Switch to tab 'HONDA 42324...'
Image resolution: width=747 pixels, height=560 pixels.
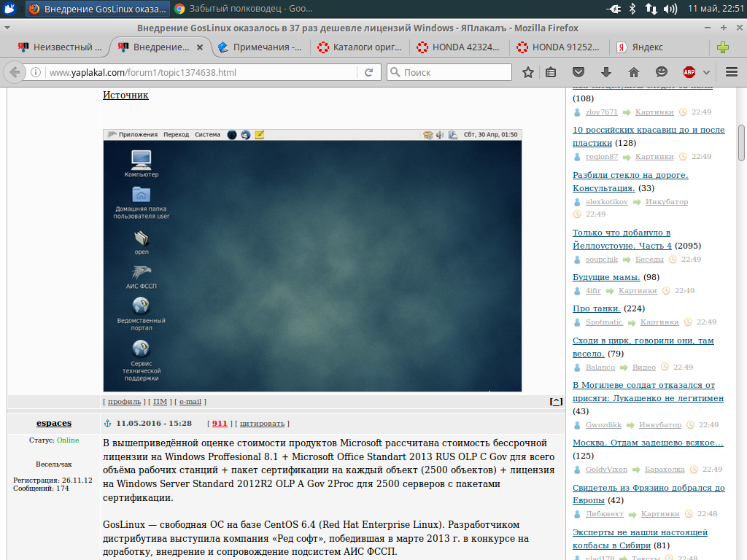[x=460, y=47]
